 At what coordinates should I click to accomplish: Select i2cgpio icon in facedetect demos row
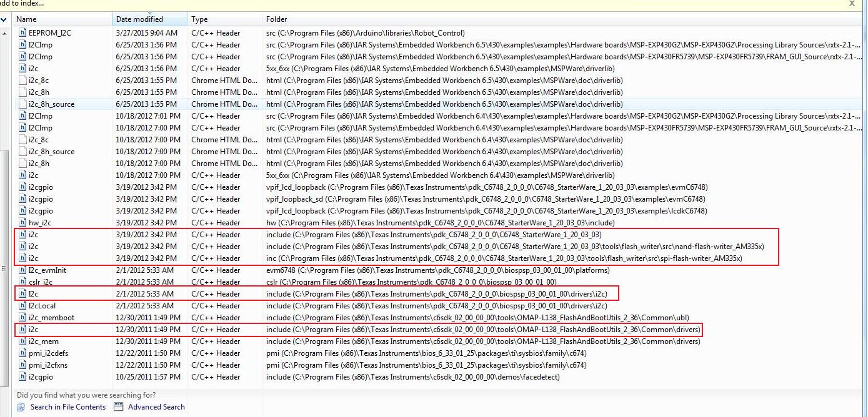click(x=22, y=376)
